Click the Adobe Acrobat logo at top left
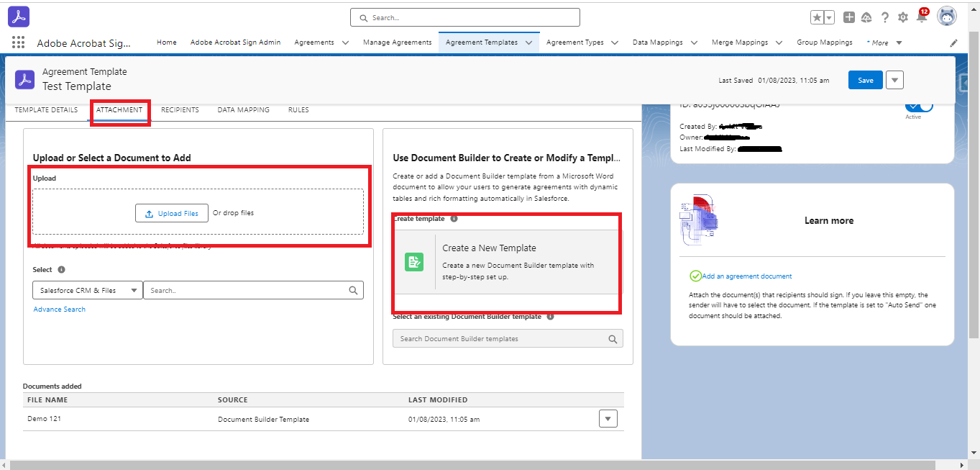The image size is (980, 470). click(19, 16)
